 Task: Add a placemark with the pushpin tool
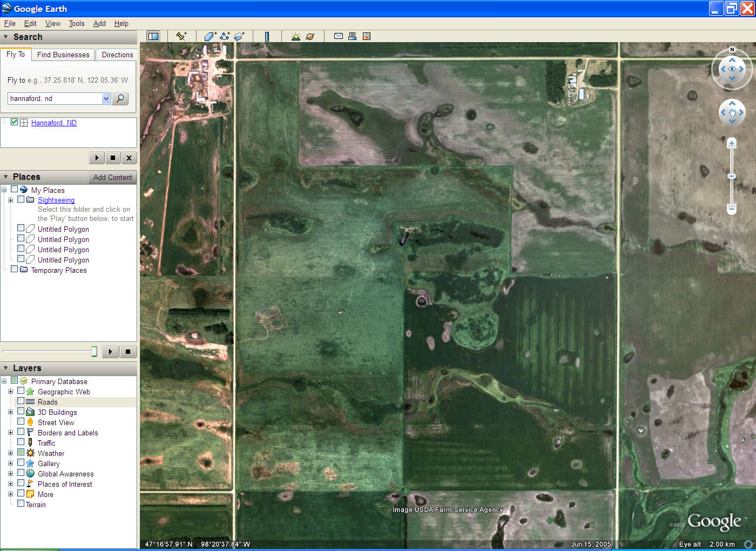pyautogui.click(x=181, y=36)
